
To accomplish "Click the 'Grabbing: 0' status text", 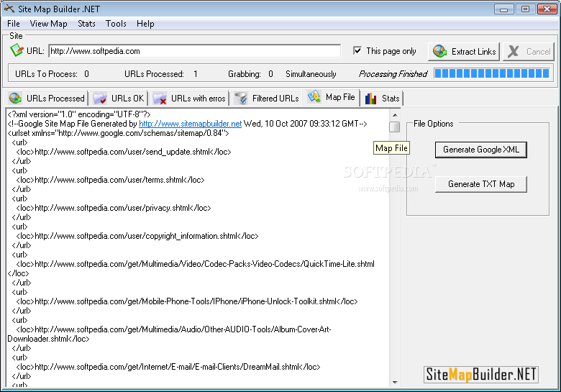I will pos(250,74).
